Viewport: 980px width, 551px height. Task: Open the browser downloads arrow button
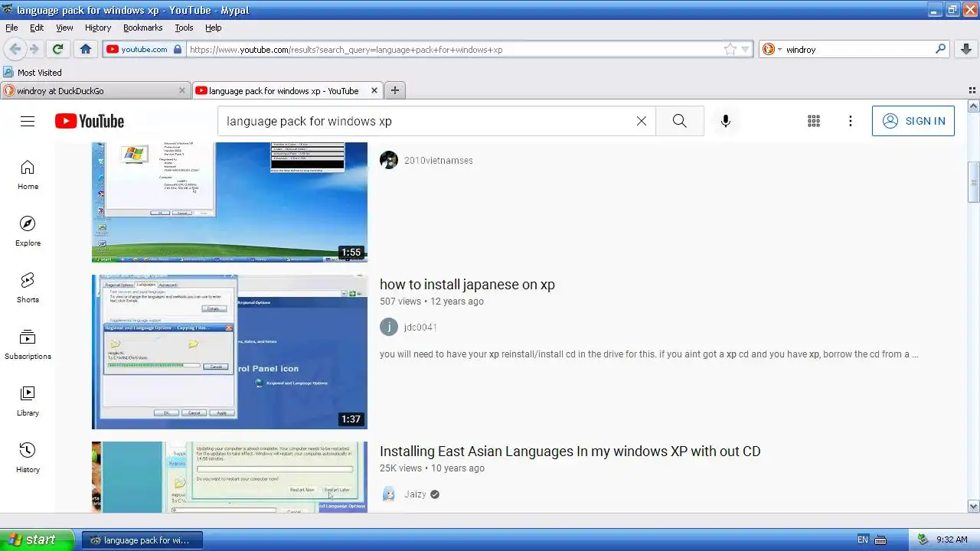pos(966,49)
